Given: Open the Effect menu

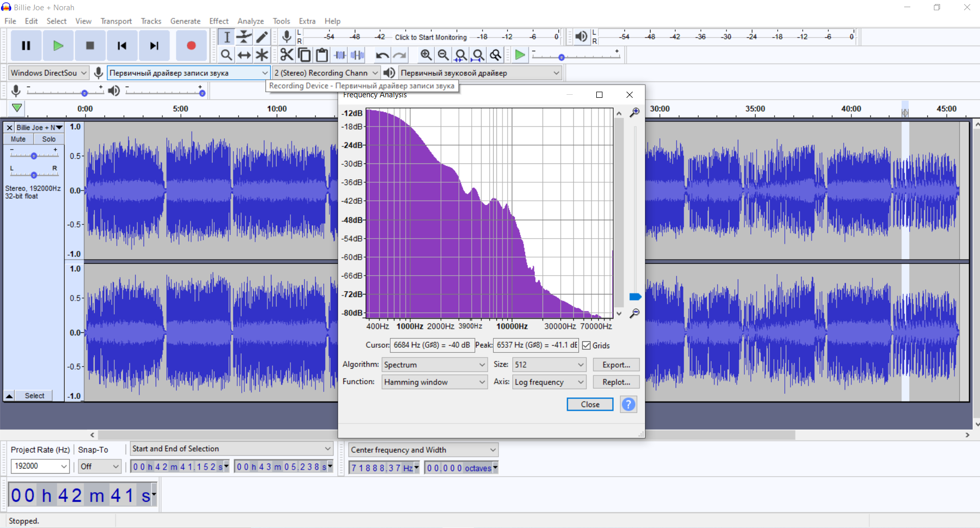Looking at the screenshot, I should point(219,21).
